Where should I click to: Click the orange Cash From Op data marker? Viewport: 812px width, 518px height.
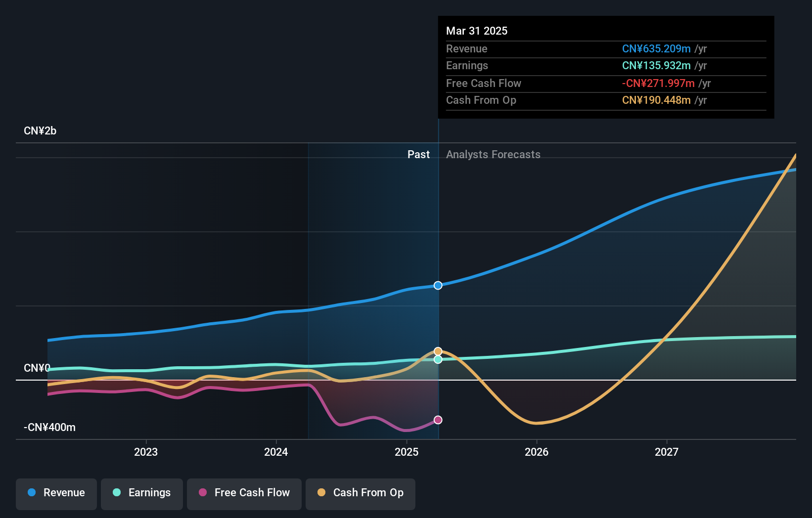pyautogui.click(x=438, y=351)
